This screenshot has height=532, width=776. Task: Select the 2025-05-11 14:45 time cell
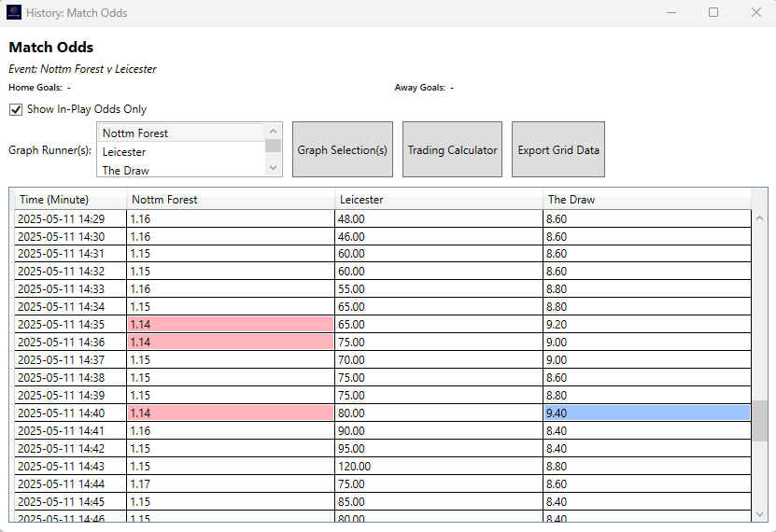click(71, 501)
